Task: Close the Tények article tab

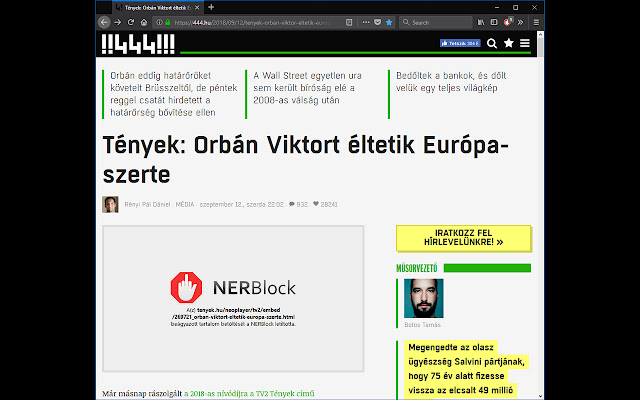Action: (x=197, y=7)
